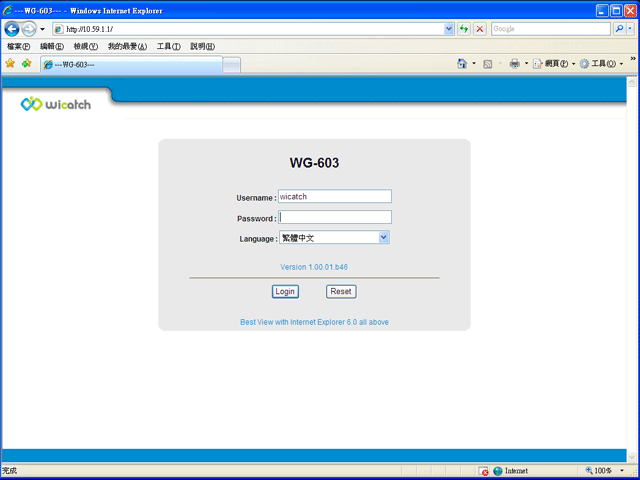The width and height of the screenshot is (640, 480).
Task: Open the 檢視(V) menu
Action: pos(86,47)
